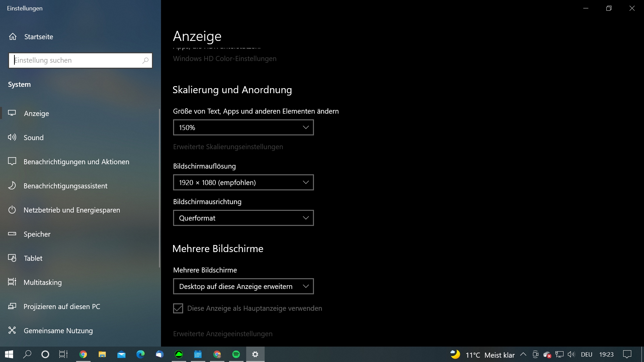Toggle 'Diese Anzeige als Hauptanzeige verwenden' checkbox
Screen dimensions: 644x362
pyautogui.click(x=178, y=308)
